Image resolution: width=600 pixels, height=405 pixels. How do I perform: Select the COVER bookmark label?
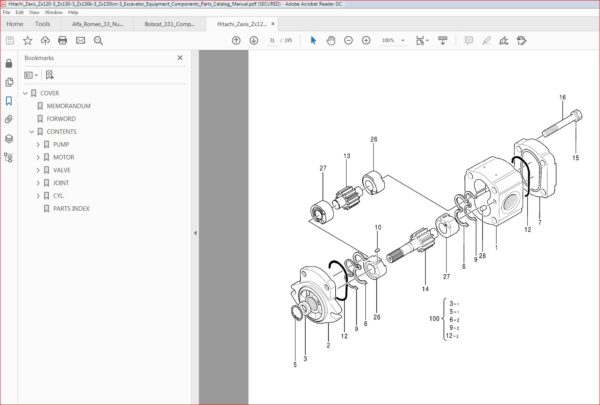49,93
